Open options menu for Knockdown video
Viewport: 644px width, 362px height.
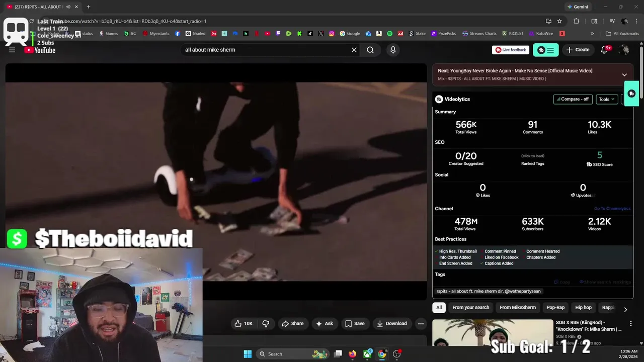(630, 323)
